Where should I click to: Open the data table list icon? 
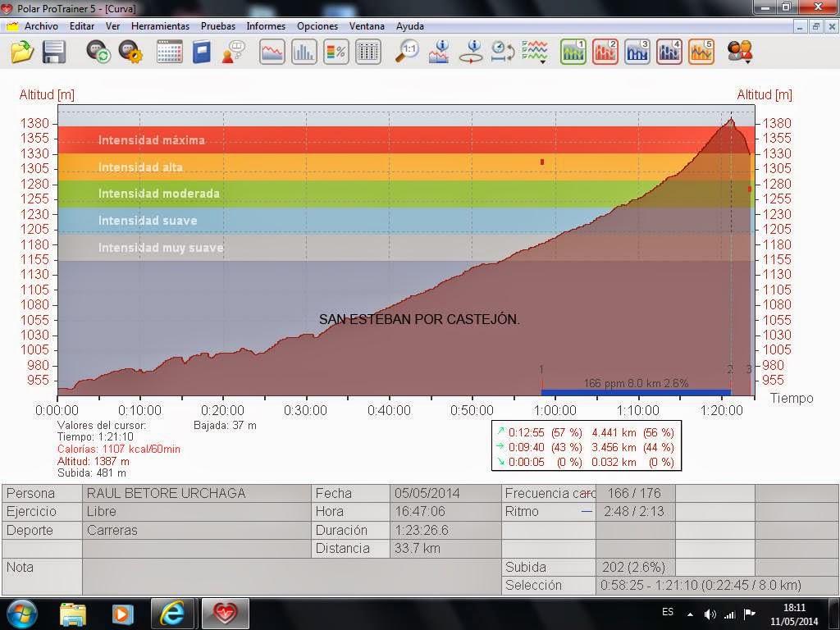coord(368,52)
